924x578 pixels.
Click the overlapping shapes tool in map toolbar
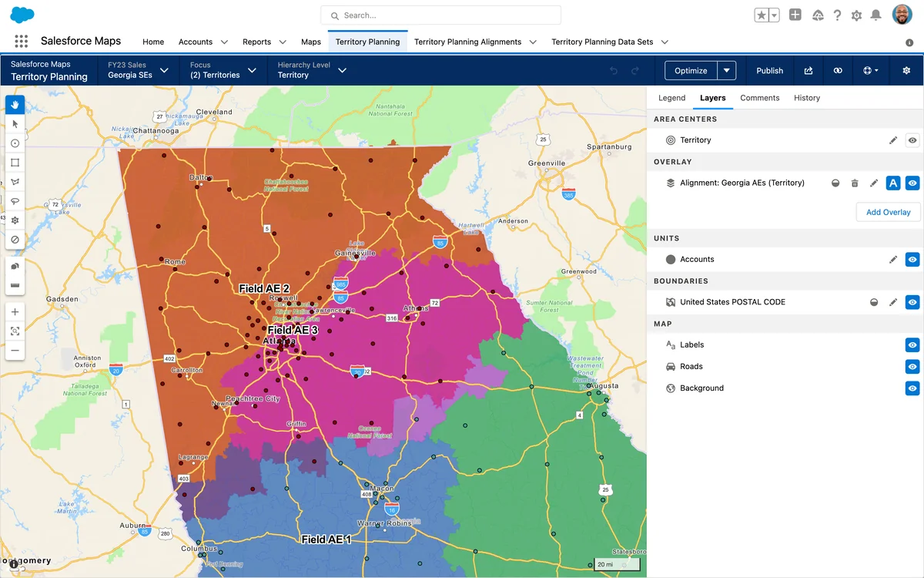(x=15, y=266)
